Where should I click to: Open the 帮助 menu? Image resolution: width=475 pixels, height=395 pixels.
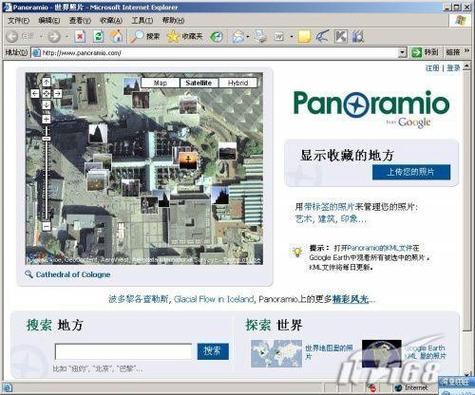point(173,21)
